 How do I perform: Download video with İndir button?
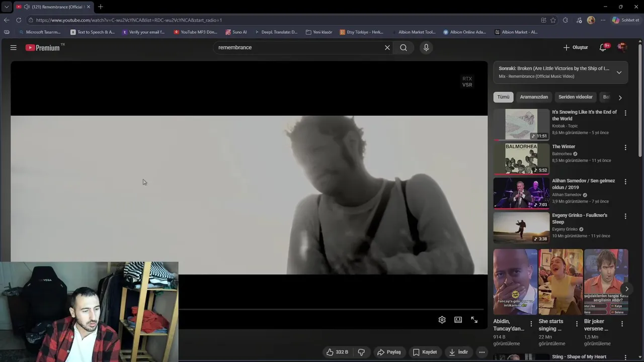pyautogui.click(x=458, y=352)
